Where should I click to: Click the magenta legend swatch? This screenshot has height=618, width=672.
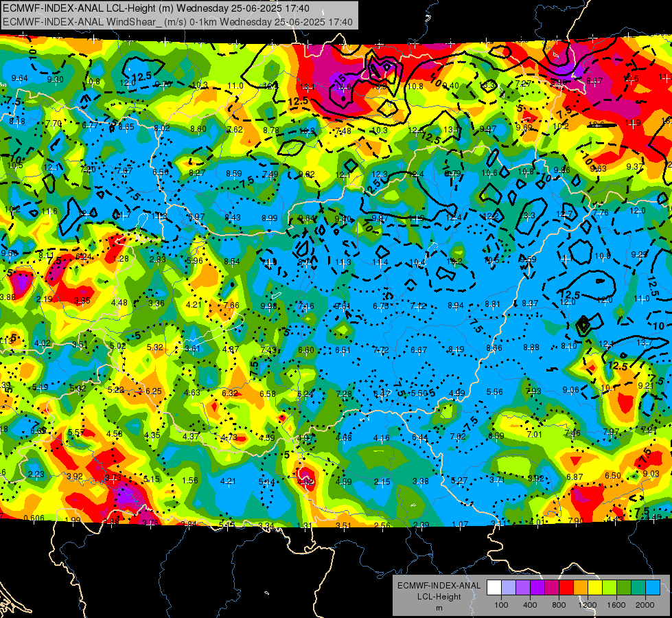click(x=552, y=588)
